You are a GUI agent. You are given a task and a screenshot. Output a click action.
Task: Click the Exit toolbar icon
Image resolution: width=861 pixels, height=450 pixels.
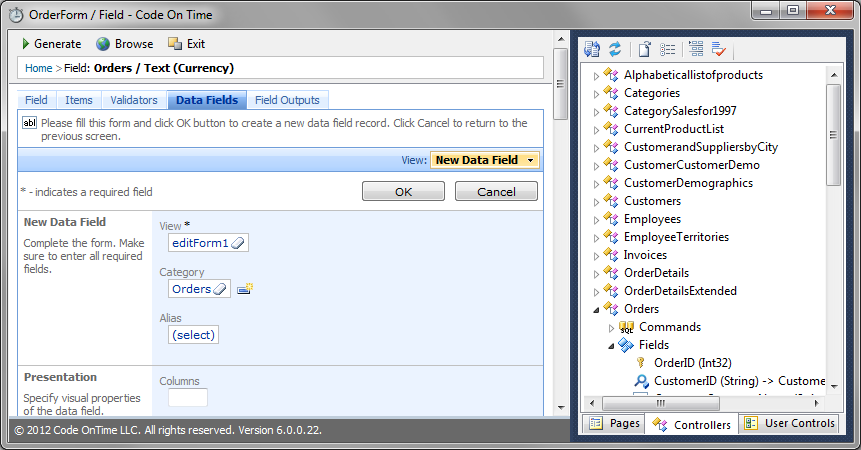point(175,44)
